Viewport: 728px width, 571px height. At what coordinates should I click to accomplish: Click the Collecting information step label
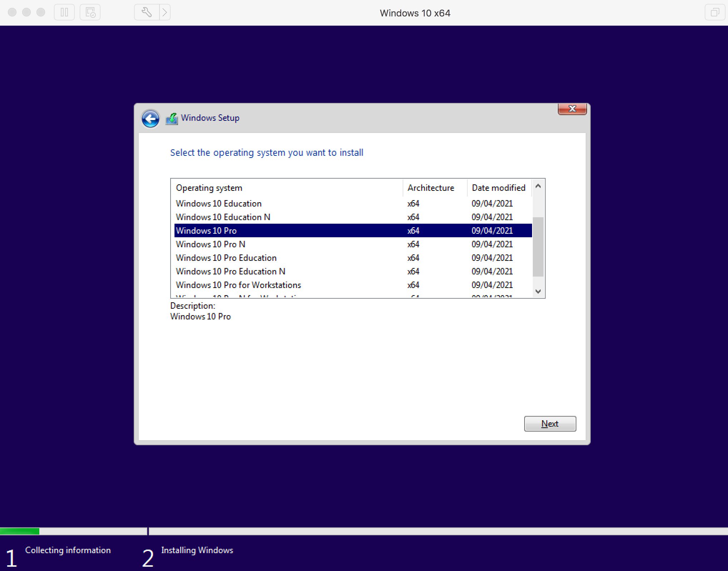point(68,550)
